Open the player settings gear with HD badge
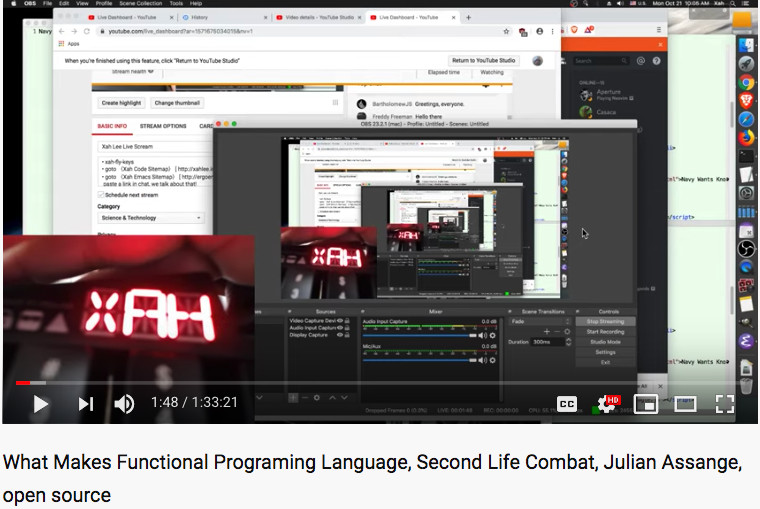Viewport: 760px width, 509px height. [x=607, y=403]
